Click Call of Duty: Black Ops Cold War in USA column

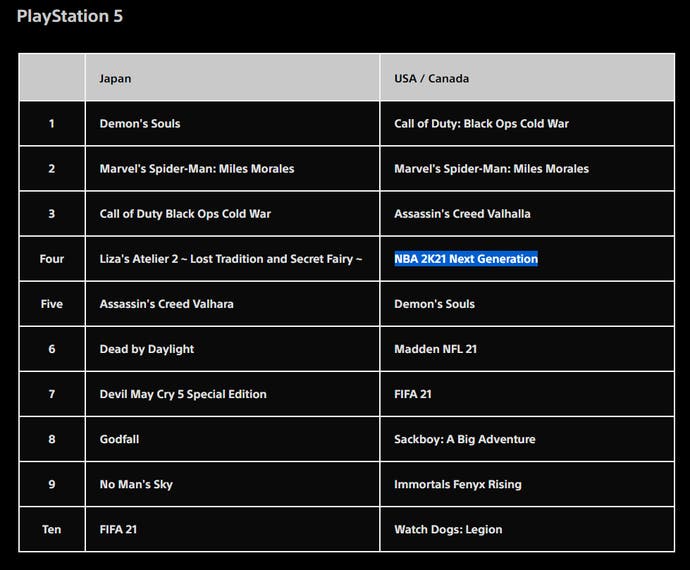click(481, 124)
